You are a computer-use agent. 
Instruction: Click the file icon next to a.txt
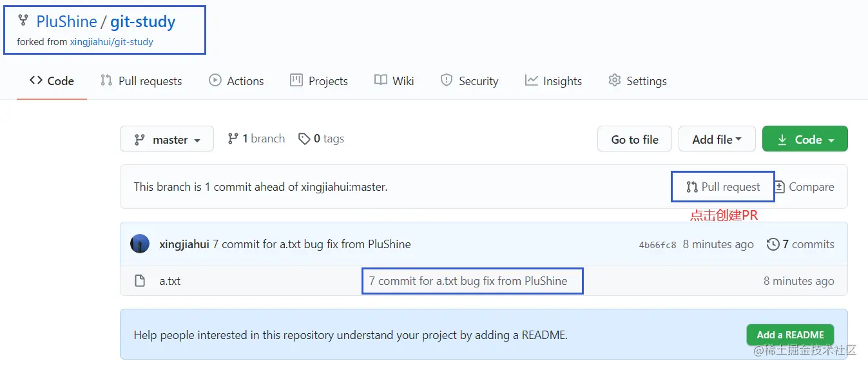140,280
